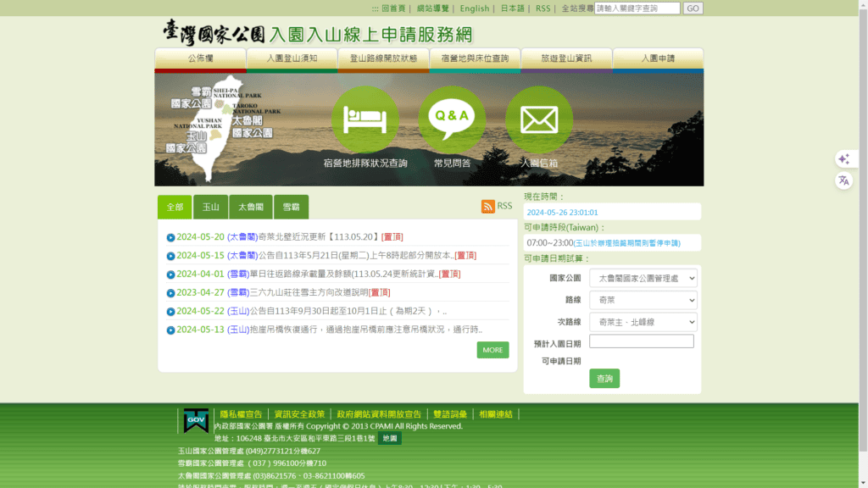Click the RSS link in top bar
Viewport: 868px width, 488px height.
tap(543, 8)
